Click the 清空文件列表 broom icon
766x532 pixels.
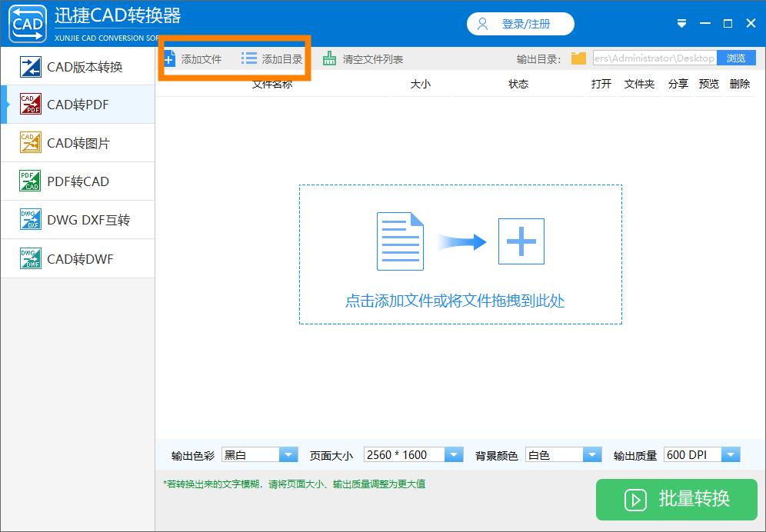point(331,58)
